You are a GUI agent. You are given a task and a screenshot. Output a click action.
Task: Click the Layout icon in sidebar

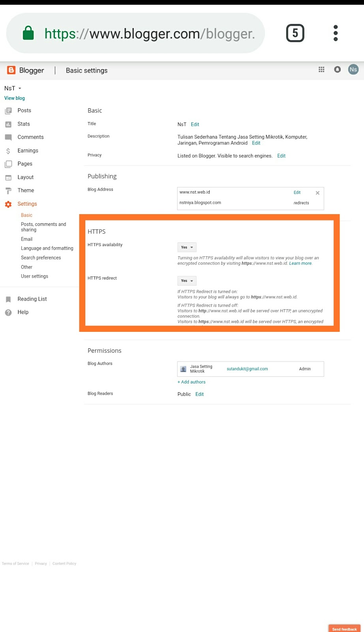[x=8, y=177]
